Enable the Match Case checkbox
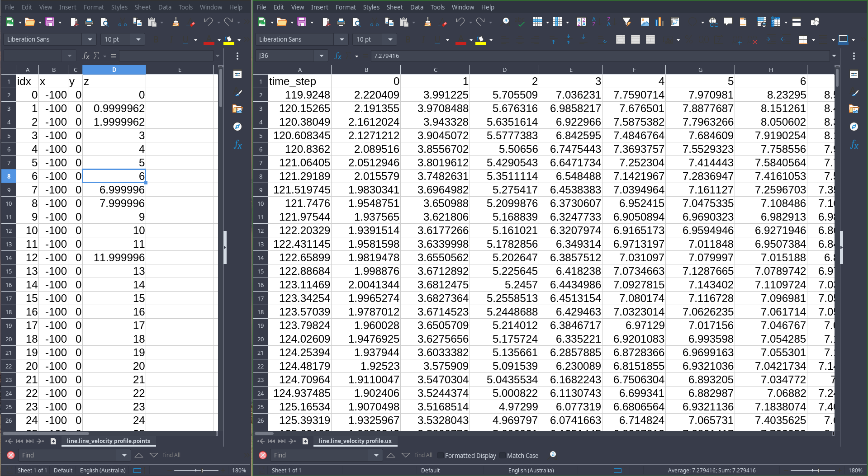Viewport: 868px width, 476px height. (x=502, y=455)
